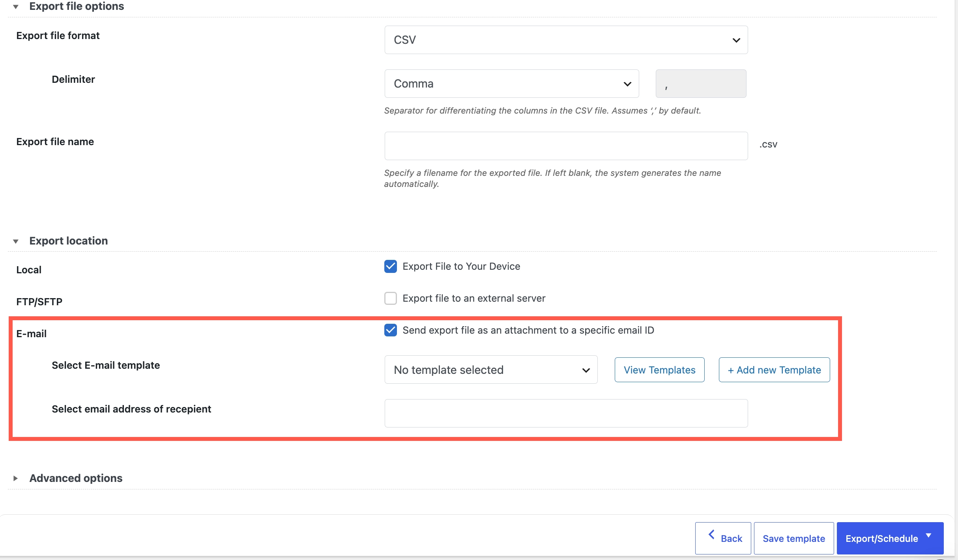958x560 pixels.
Task: Open the Comma delimiter dropdown
Action: pyautogui.click(x=511, y=84)
